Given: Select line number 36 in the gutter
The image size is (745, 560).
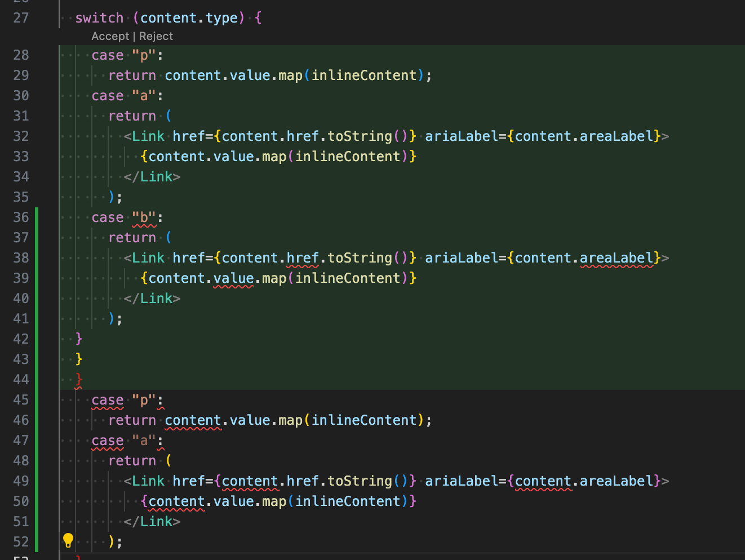Looking at the screenshot, I should (x=21, y=217).
